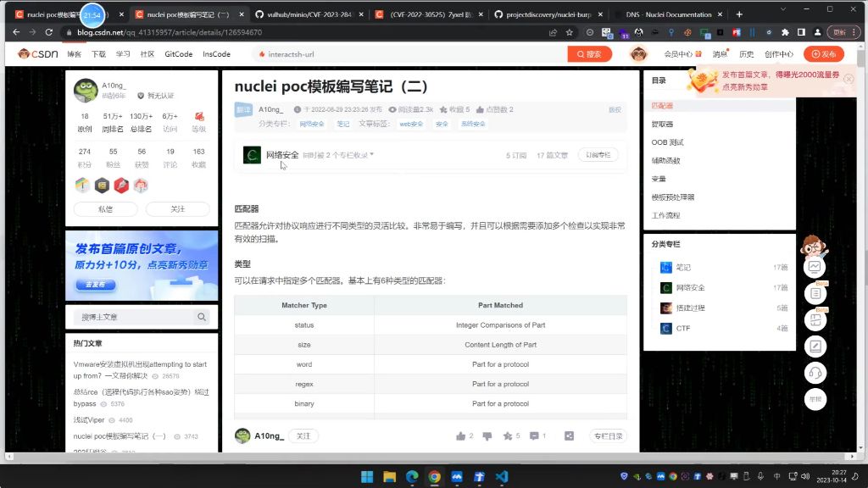
Task: Click the 'status' matcher type cell
Action: tap(304, 324)
